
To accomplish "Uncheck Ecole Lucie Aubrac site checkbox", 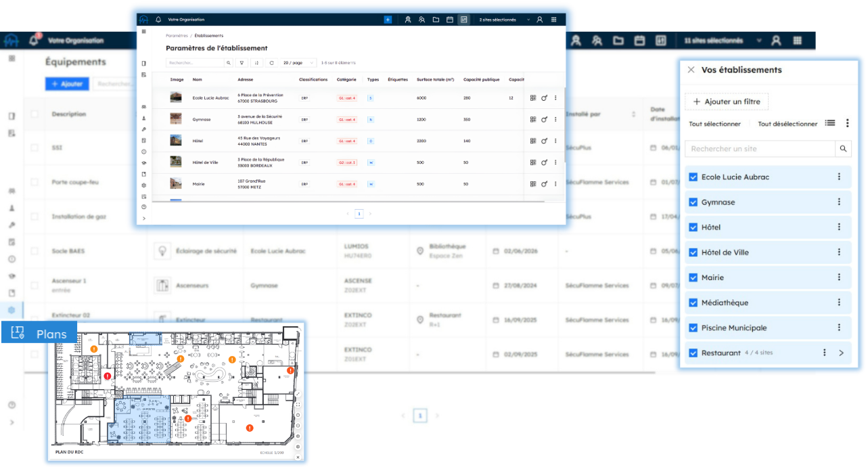I will pos(693,177).
